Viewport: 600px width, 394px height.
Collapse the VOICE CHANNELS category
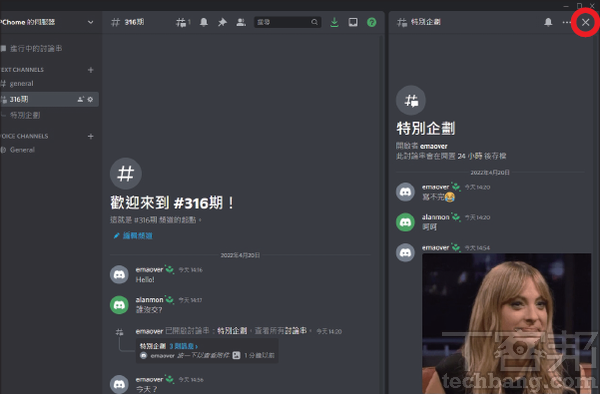pos(24,136)
